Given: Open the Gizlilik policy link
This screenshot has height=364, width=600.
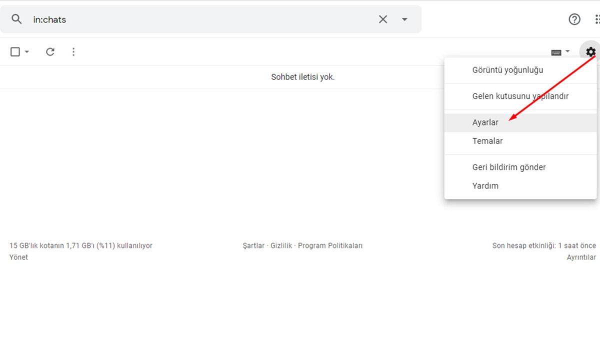Looking at the screenshot, I should [282, 245].
